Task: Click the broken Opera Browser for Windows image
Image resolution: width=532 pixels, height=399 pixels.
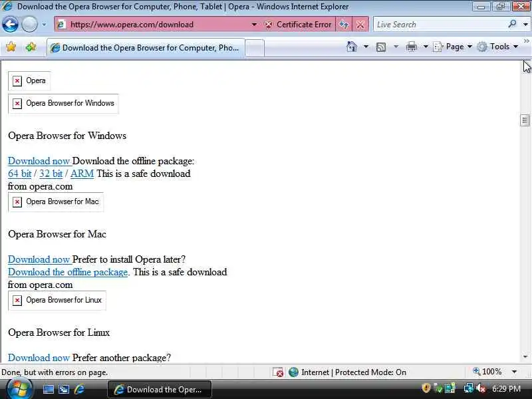Action: [63, 104]
